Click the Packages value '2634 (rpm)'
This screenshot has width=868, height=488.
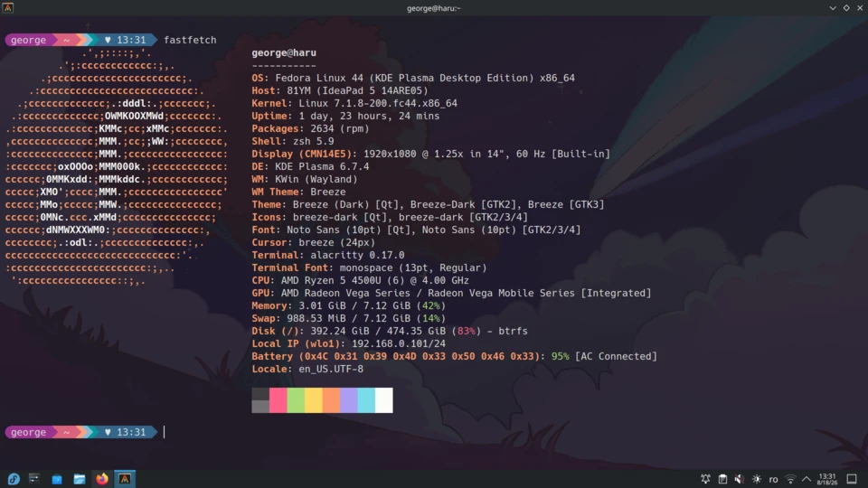(x=339, y=129)
